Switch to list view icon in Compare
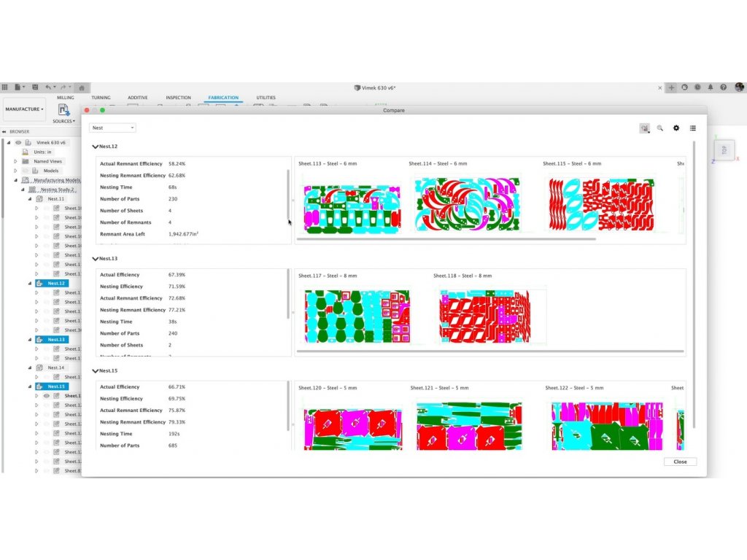This screenshot has height=560, width=747. (x=693, y=128)
